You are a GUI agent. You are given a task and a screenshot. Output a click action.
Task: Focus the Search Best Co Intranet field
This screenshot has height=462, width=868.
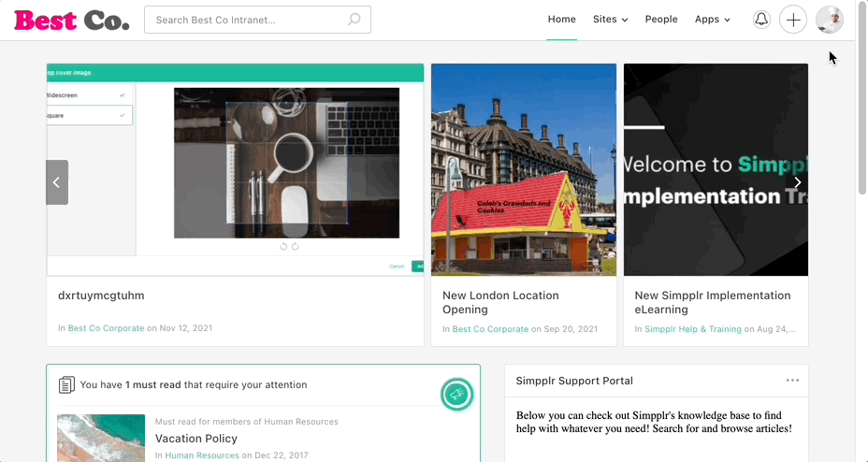(x=257, y=20)
